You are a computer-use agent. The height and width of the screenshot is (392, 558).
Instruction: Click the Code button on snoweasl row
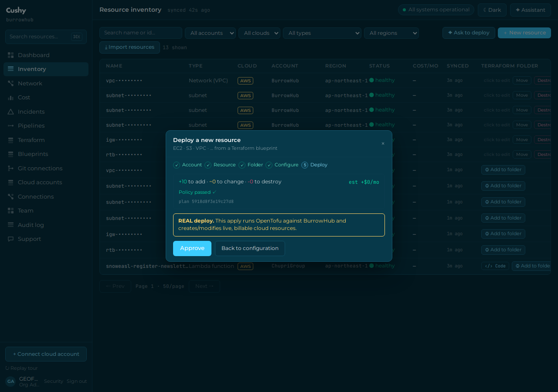click(x=495, y=266)
